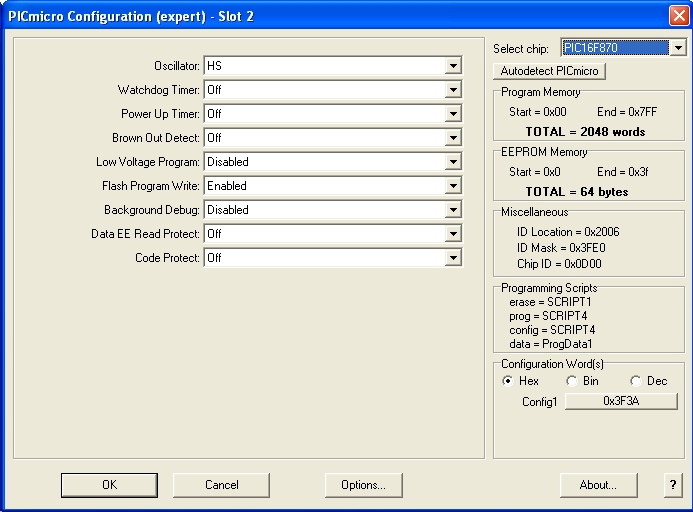Open the Options... dialog
Screen dimensions: 693x512
pos(363,485)
